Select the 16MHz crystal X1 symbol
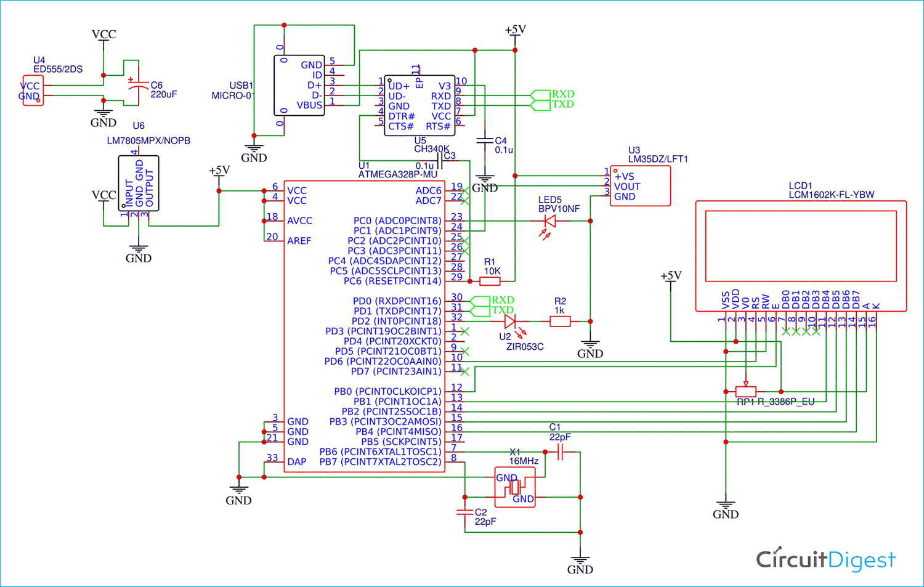Screen dimensions: 924x587 [x=515, y=487]
